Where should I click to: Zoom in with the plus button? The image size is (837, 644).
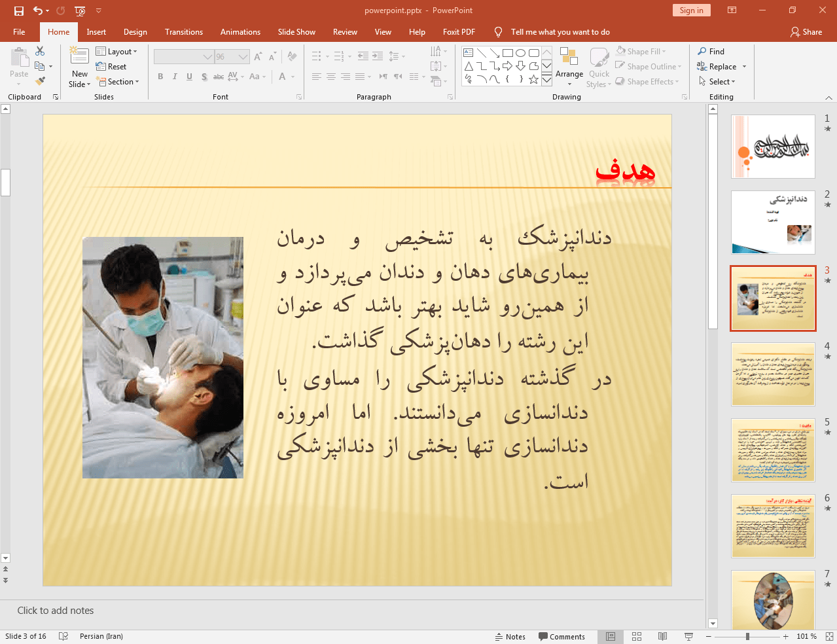[x=785, y=636]
